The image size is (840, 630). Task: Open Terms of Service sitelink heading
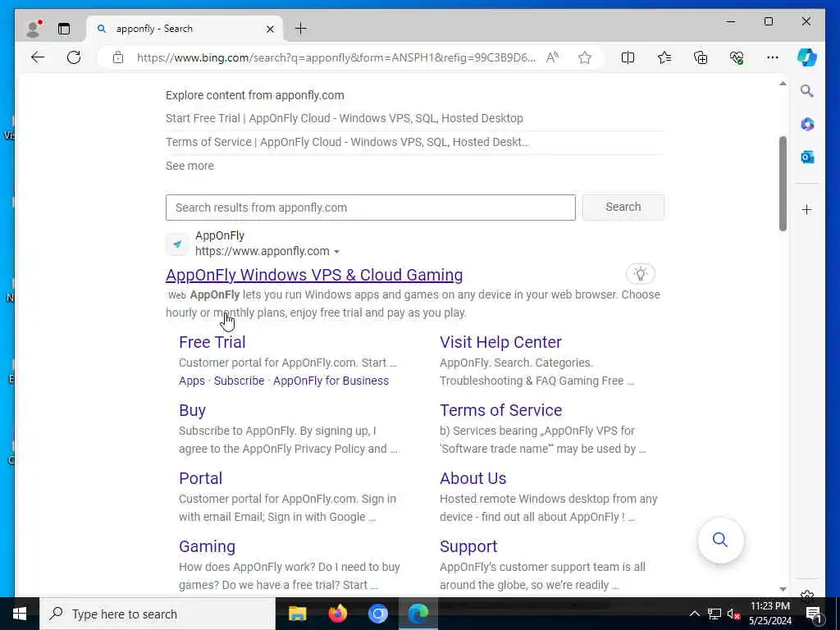point(501,410)
